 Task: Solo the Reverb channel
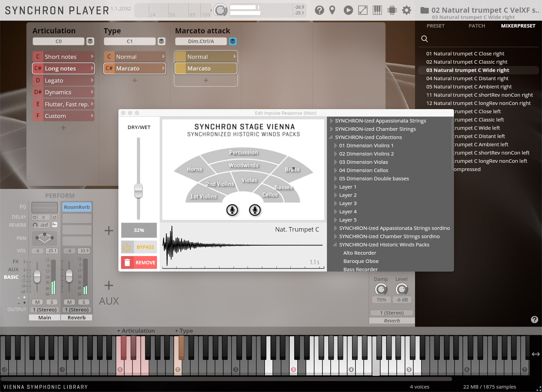84,302
